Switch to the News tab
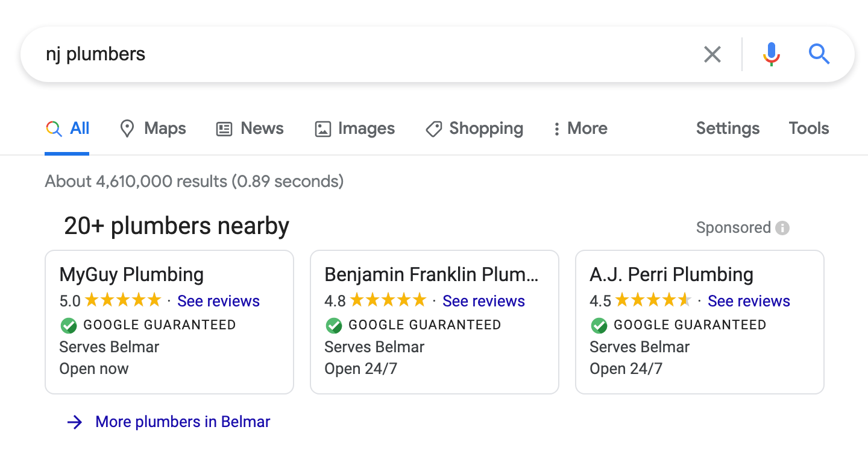 click(x=250, y=128)
